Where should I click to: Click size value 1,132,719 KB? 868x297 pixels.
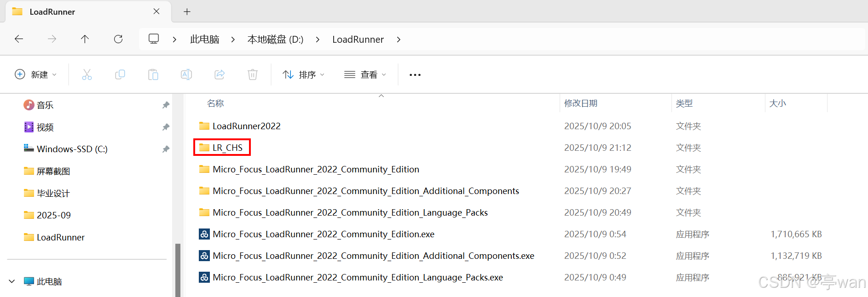point(796,256)
